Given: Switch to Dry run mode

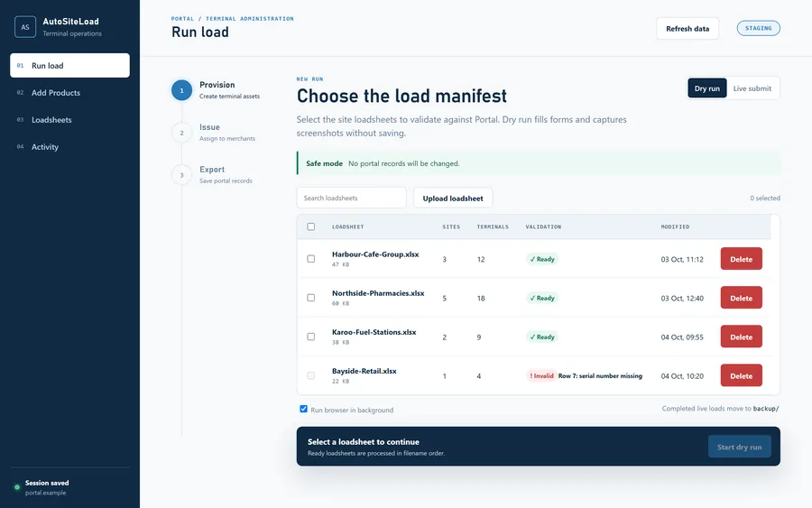Looking at the screenshot, I should coord(706,88).
